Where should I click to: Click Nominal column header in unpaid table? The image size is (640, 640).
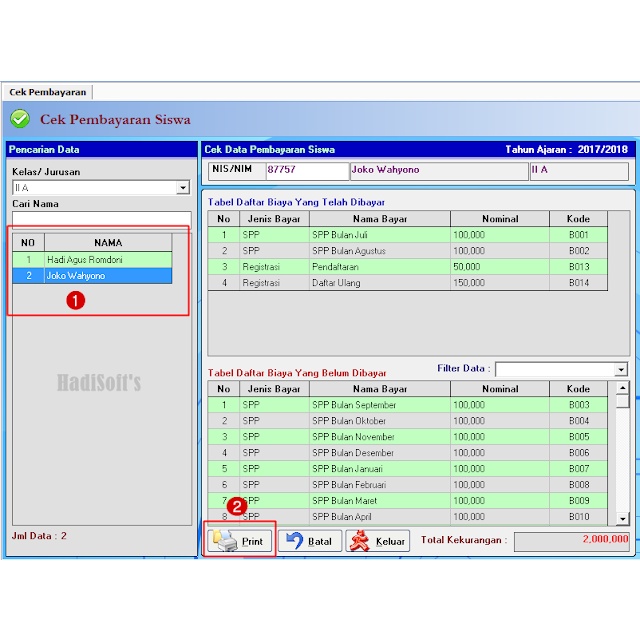tap(499, 389)
